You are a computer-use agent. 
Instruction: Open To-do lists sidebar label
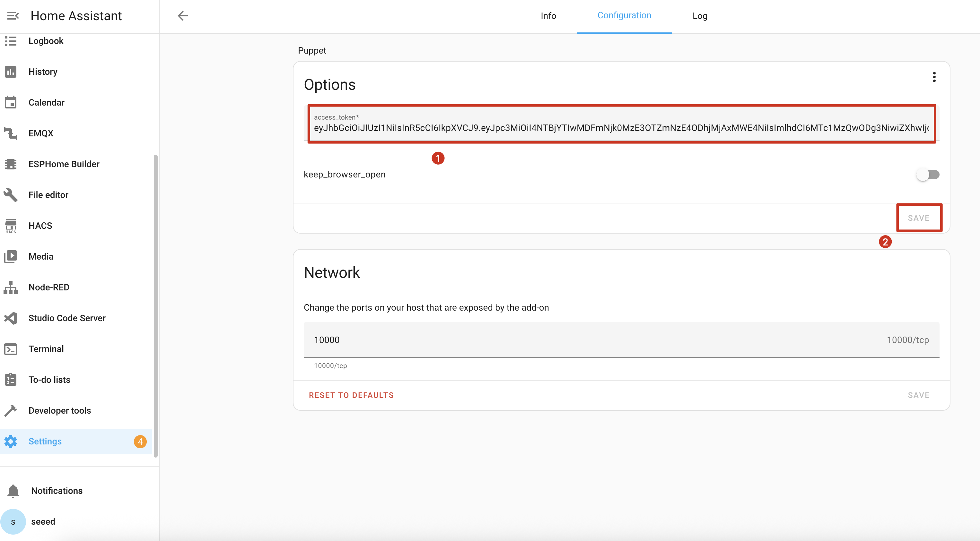coord(49,379)
